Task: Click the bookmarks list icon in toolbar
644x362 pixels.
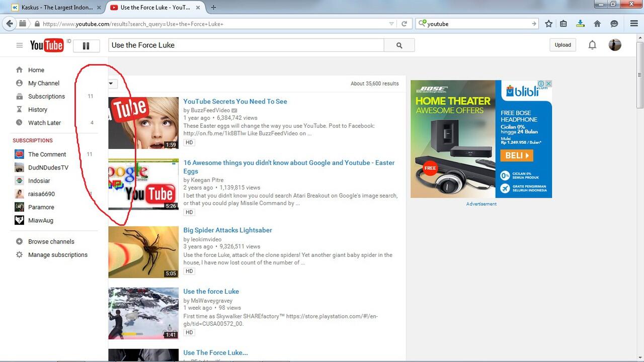Action: [563, 24]
